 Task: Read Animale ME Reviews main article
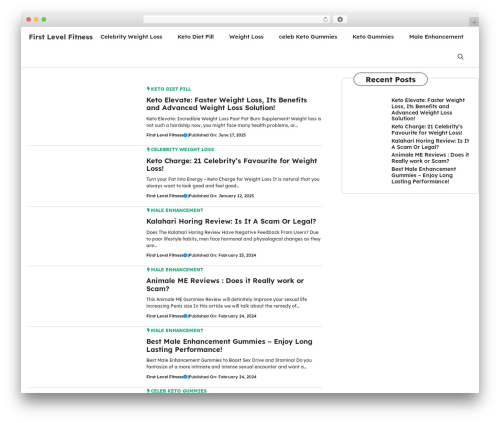(225, 284)
